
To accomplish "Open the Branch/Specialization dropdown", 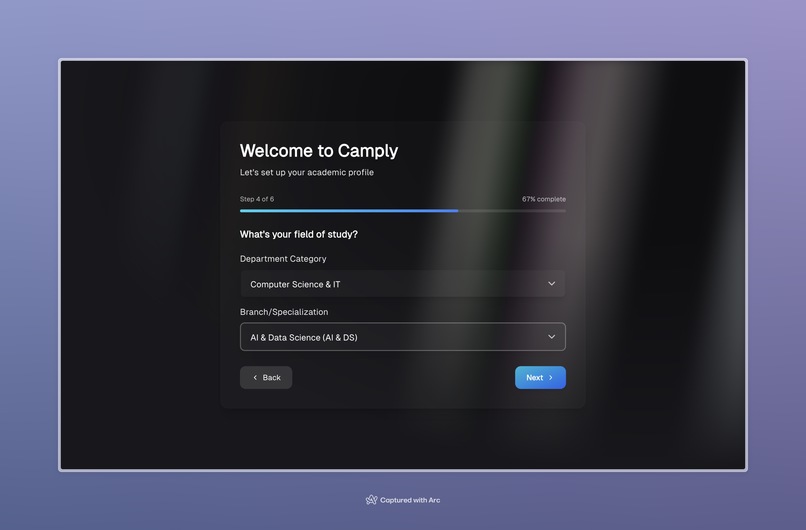I will point(402,337).
